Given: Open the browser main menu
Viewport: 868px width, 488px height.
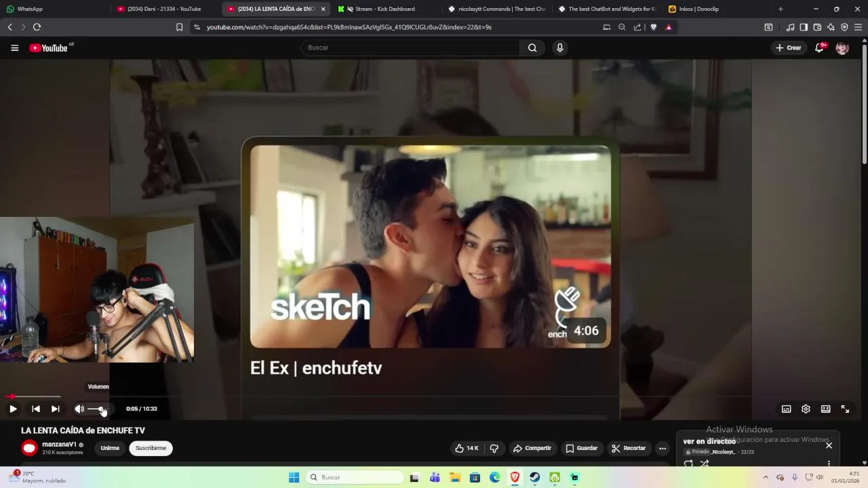Looking at the screenshot, I should pos(858,27).
